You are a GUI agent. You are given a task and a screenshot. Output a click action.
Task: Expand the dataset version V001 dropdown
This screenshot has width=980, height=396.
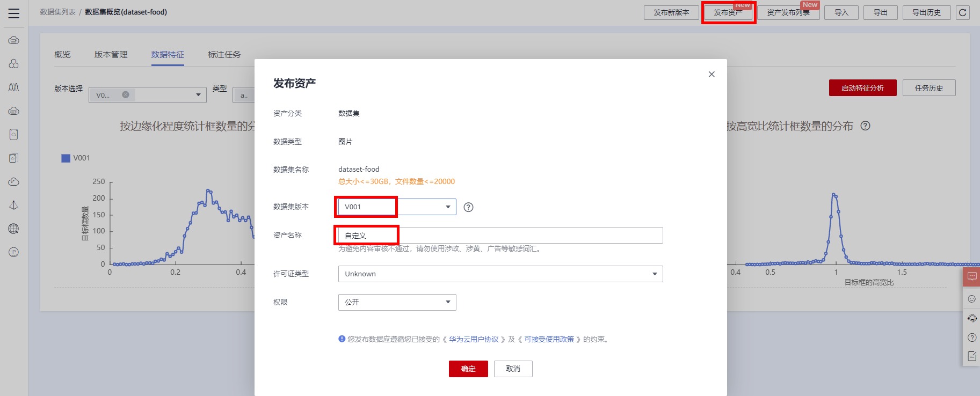[448, 207]
